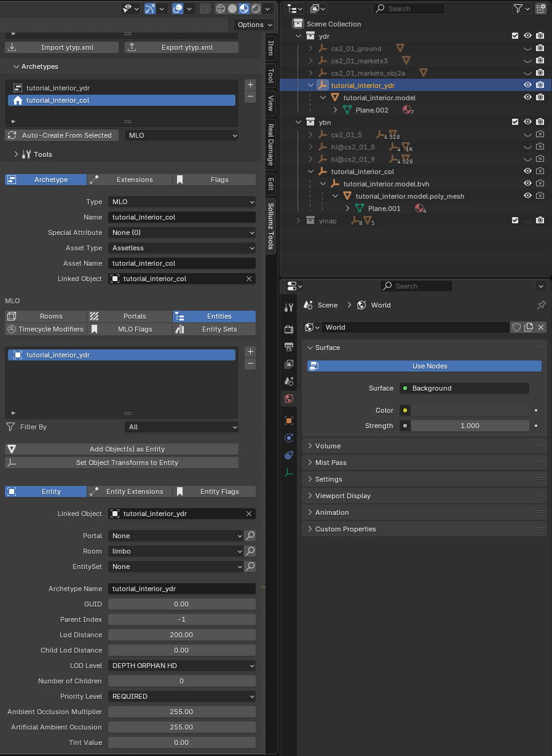This screenshot has height=756, width=552.
Task: Click the pin icon in the Properties editor
Action: click(541, 305)
